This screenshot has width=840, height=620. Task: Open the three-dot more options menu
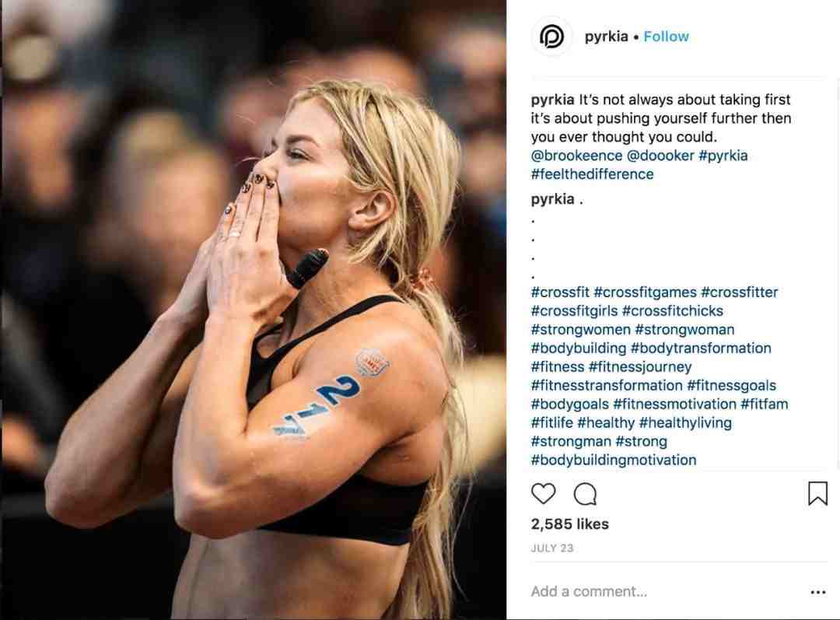[x=818, y=592]
